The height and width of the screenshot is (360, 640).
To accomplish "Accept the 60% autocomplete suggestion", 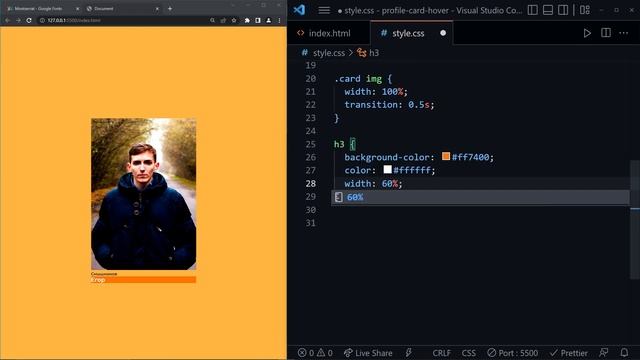I will coord(480,197).
